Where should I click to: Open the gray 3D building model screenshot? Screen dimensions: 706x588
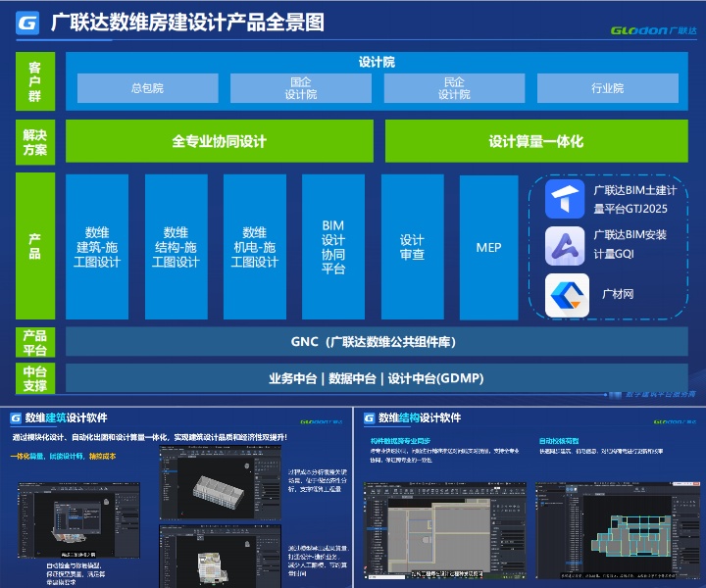(x=221, y=482)
